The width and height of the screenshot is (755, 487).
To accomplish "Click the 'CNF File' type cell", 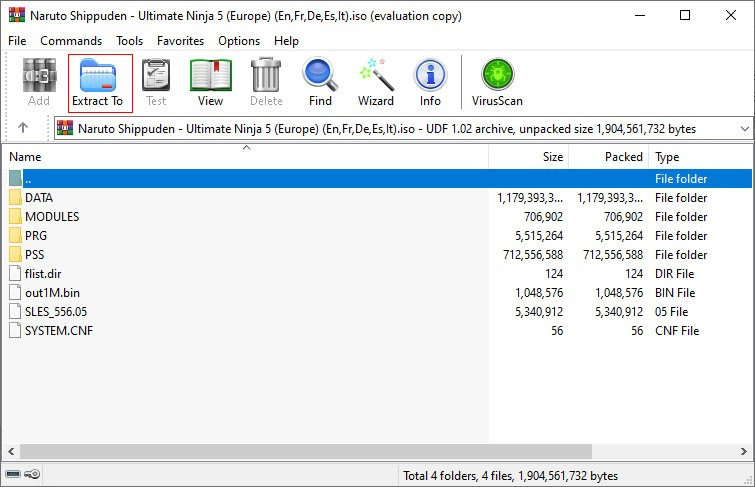I will pyautogui.click(x=677, y=330).
